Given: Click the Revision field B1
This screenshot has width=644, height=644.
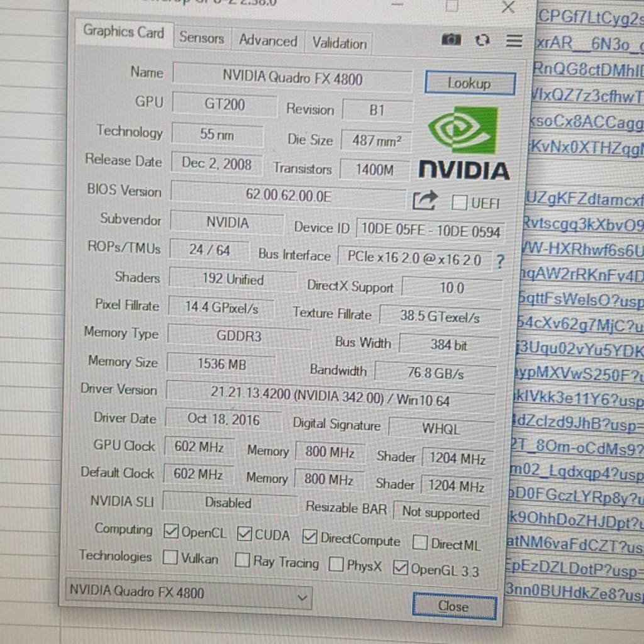Looking at the screenshot, I should click(377, 110).
